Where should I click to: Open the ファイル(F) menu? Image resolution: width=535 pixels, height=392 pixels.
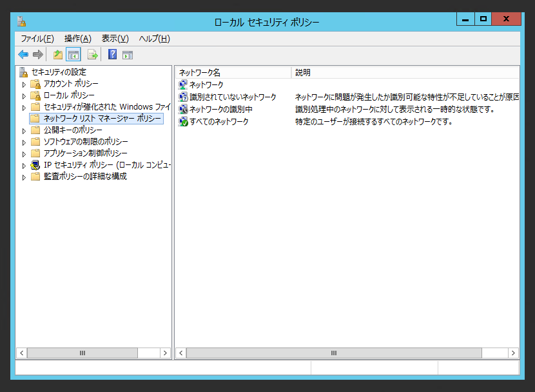click(x=37, y=39)
